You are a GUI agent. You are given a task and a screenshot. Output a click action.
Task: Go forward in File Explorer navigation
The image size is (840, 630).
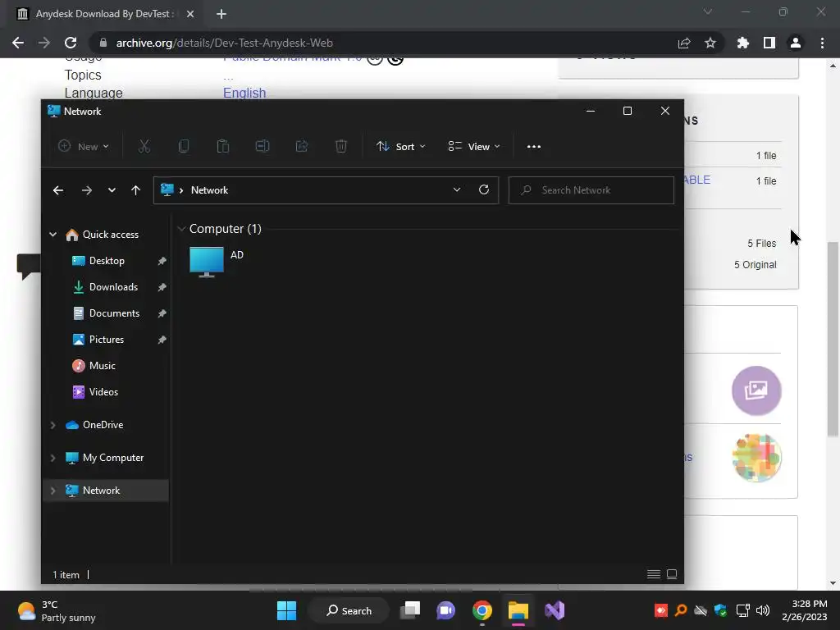pos(86,190)
